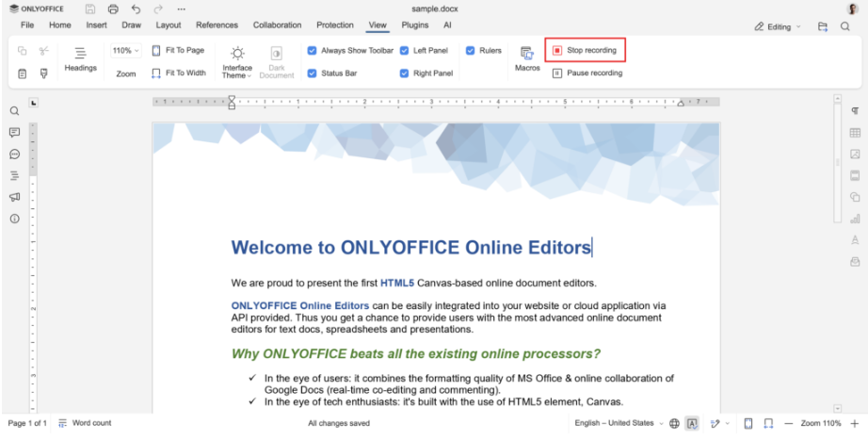This screenshot has height=440, width=868.
Task: Uncheck the Rulers checkbox
Action: pos(470,51)
